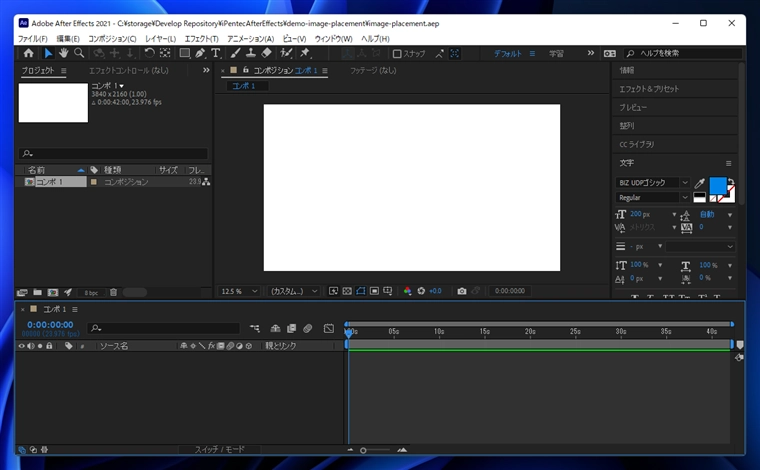Screen dimensions: 760x470
Task: Expand workspace overflow chevron in toolbar
Action: click(x=590, y=53)
